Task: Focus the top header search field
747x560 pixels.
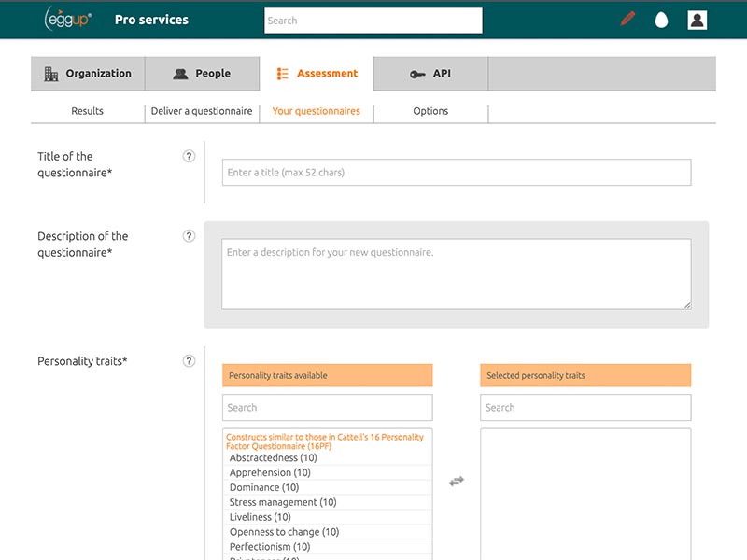Action: point(373,21)
